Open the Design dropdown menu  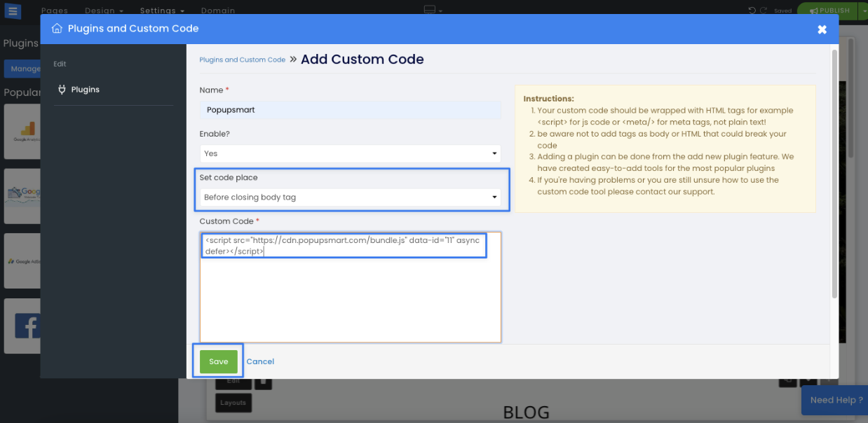pos(104,11)
